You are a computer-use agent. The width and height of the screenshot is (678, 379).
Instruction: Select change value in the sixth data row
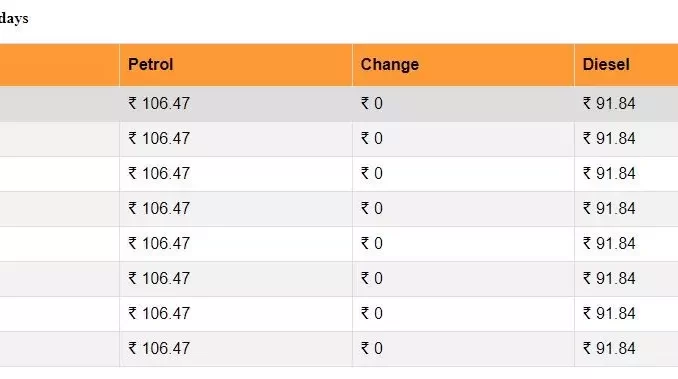372,279
